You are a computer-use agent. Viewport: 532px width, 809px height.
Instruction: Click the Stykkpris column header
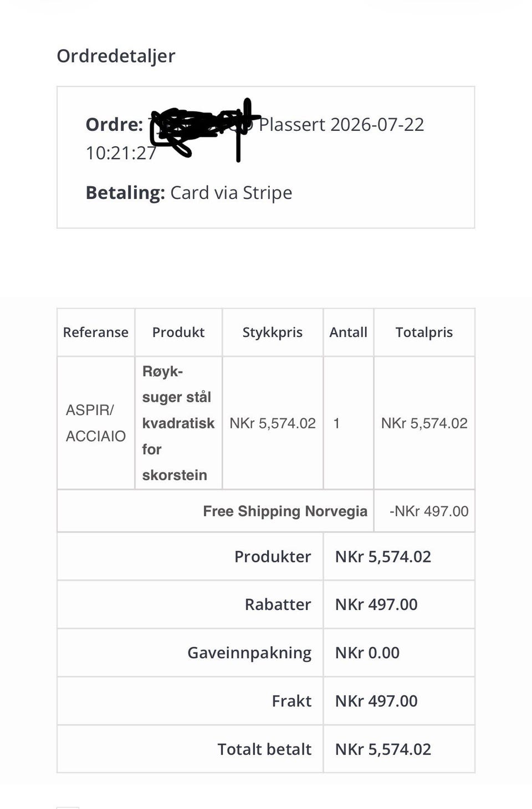point(273,332)
